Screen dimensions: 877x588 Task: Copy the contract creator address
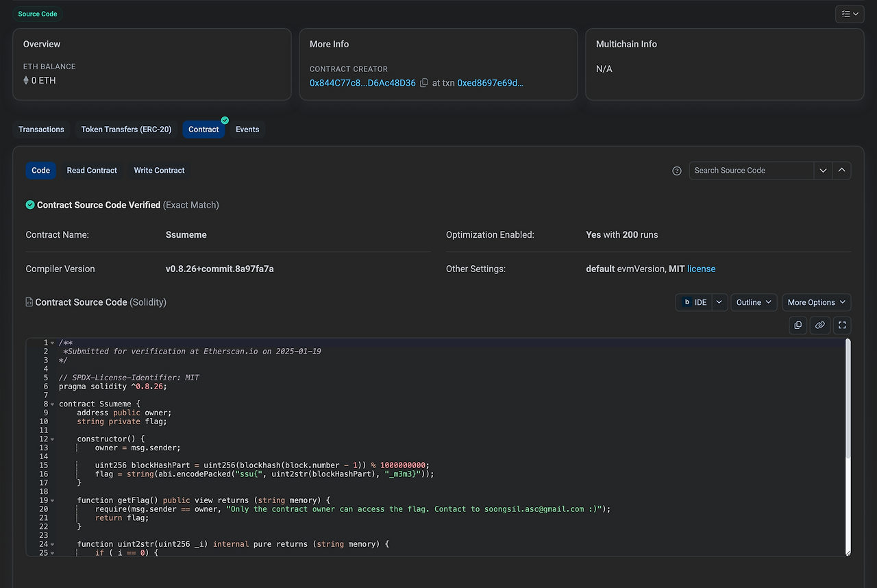pyautogui.click(x=424, y=83)
